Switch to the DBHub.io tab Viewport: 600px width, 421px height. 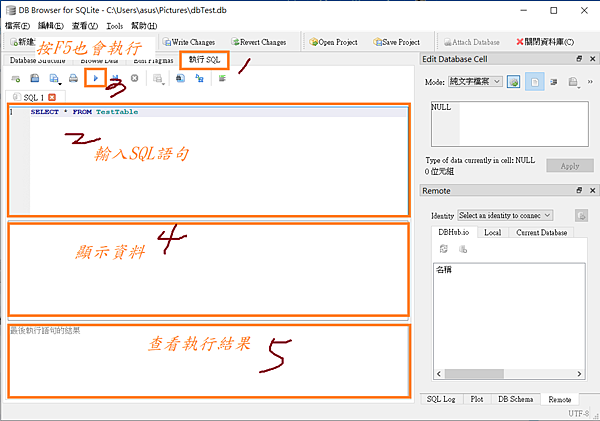[x=453, y=232]
